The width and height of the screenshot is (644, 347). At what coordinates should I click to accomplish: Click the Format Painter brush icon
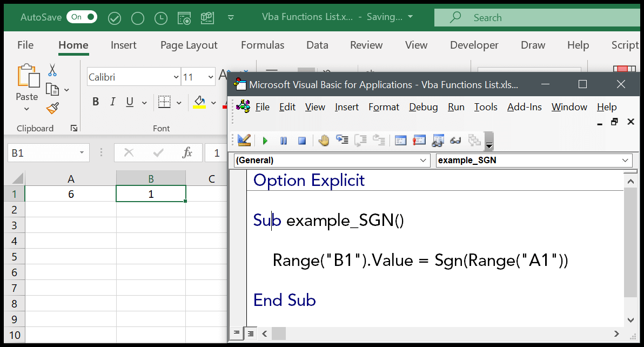[x=52, y=109]
